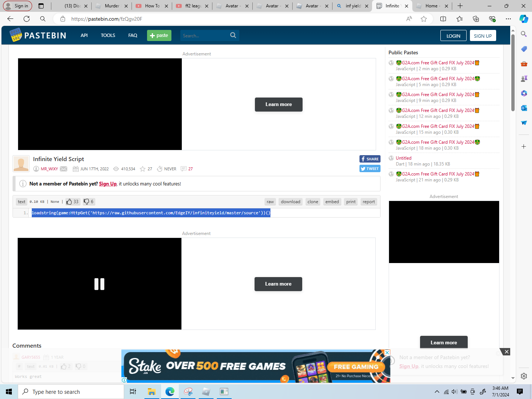Image resolution: width=532 pixels, height=399 pixels.
Task: Open the MR_WIXY user profile link
Action: (x=49, y=169)
